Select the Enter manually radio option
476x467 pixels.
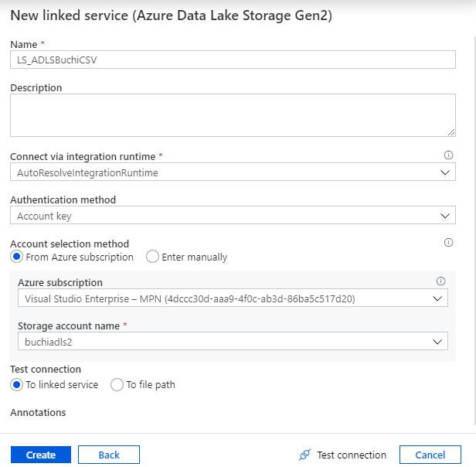(152, 257)
